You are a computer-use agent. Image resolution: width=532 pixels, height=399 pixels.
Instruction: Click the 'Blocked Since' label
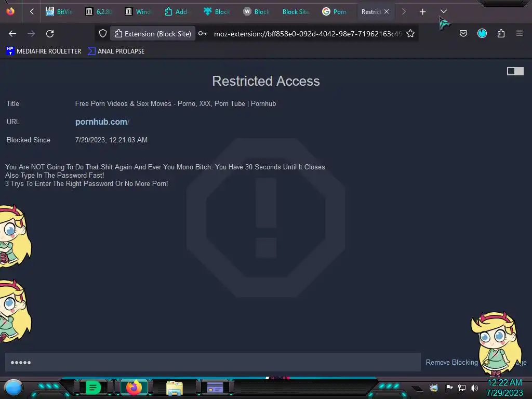pos(29,140)
